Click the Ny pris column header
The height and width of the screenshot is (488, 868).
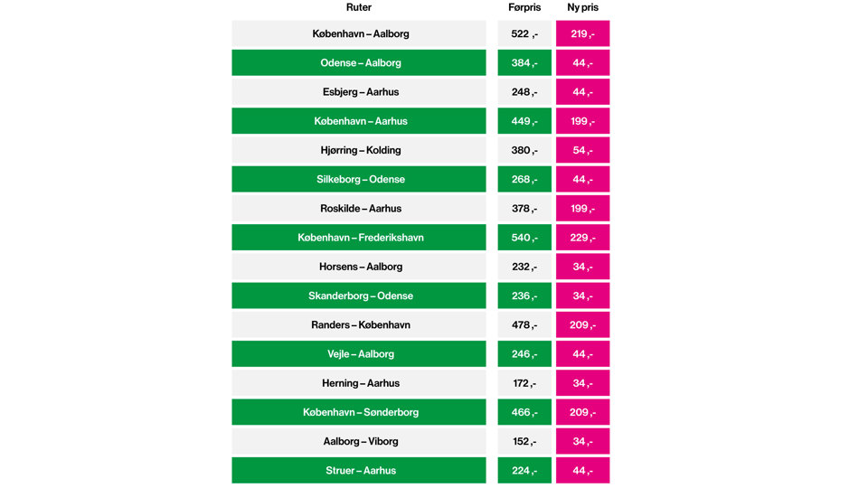point(582,8)
